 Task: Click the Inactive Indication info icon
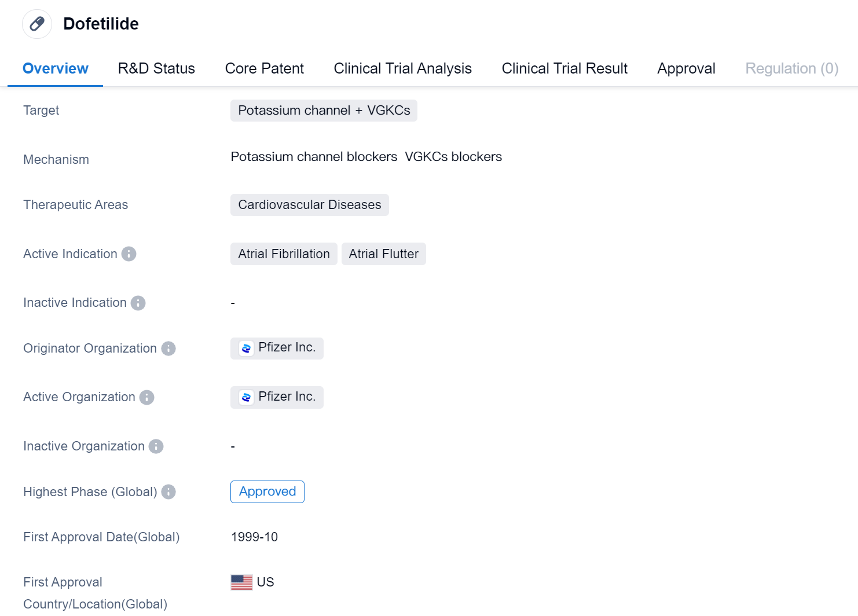(x=138, y=303)
